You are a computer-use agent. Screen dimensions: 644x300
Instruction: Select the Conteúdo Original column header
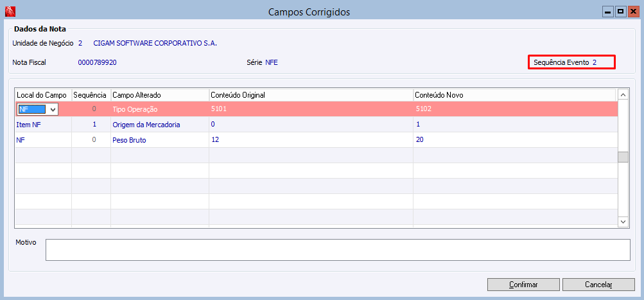tap(311, 95)
